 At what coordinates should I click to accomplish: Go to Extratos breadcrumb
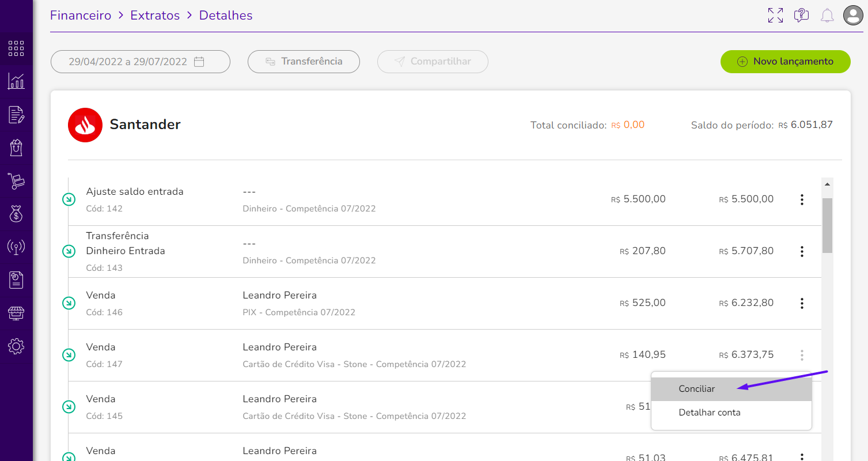[x=156, y=16]
